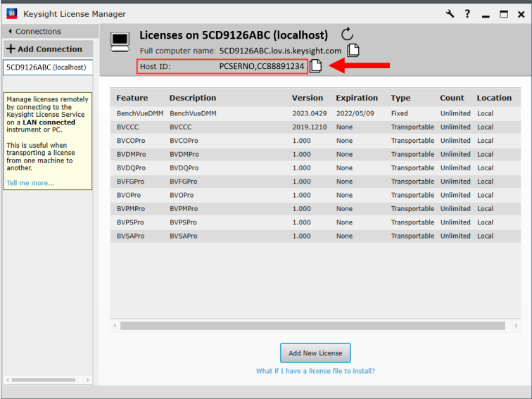Refresh the license list

click(x=347, y=34)
